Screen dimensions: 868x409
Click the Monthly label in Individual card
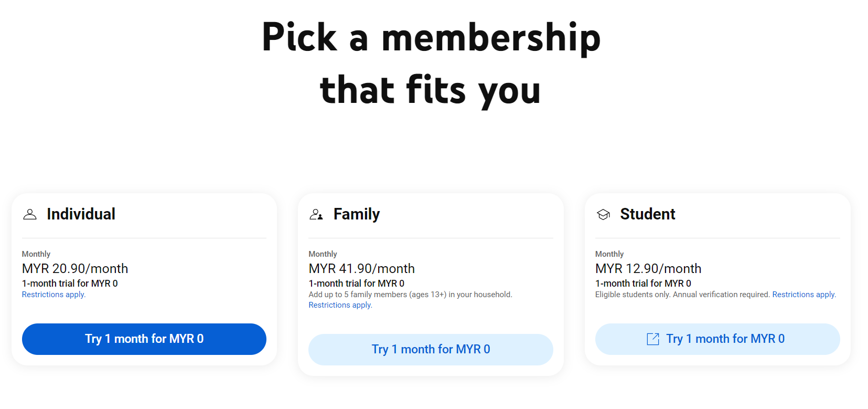point(36,254)
